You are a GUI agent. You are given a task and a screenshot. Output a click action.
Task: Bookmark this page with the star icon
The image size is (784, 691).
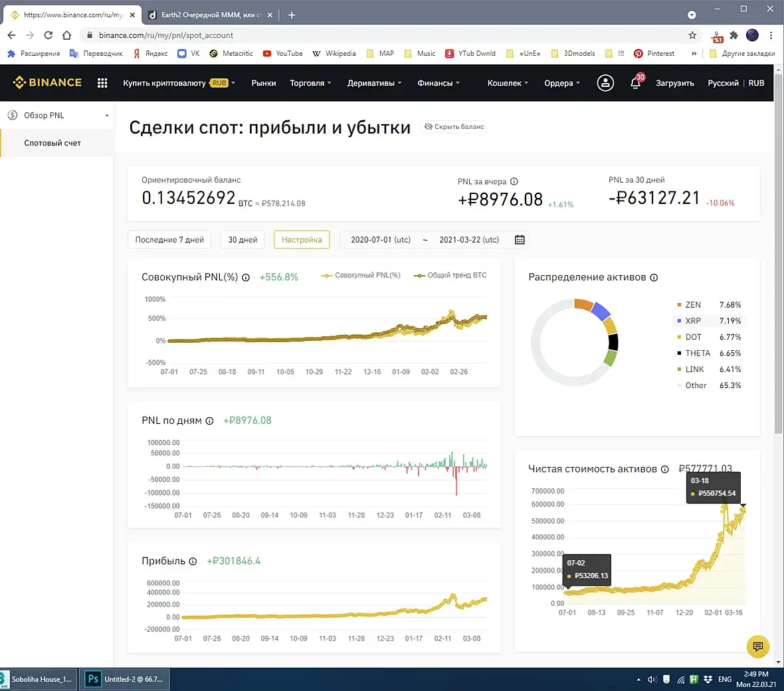click(692, 35)
